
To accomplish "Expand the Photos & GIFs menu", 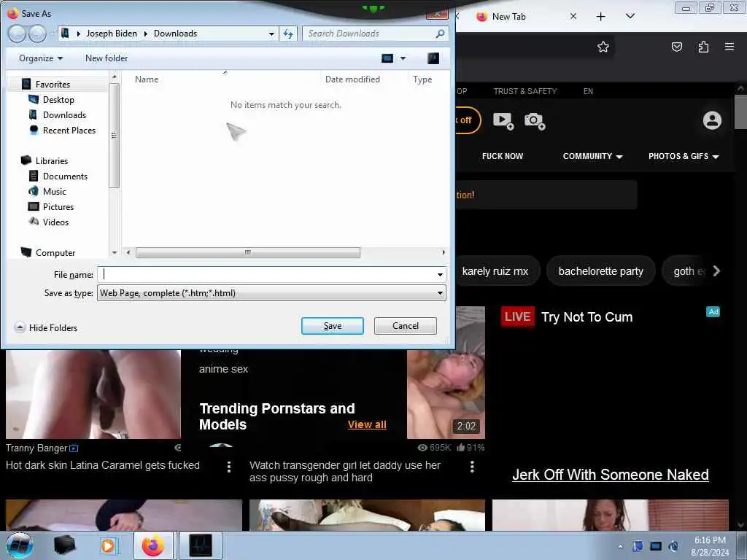I will (683, 156).
